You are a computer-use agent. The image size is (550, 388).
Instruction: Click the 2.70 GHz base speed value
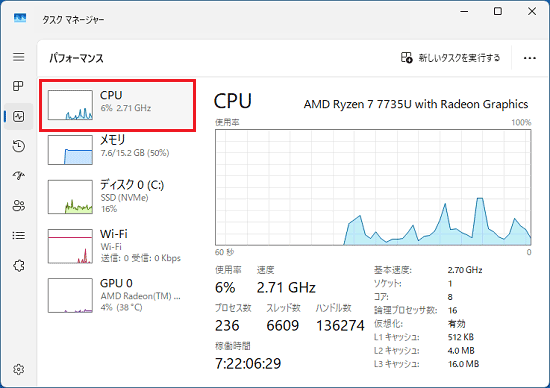465,270
